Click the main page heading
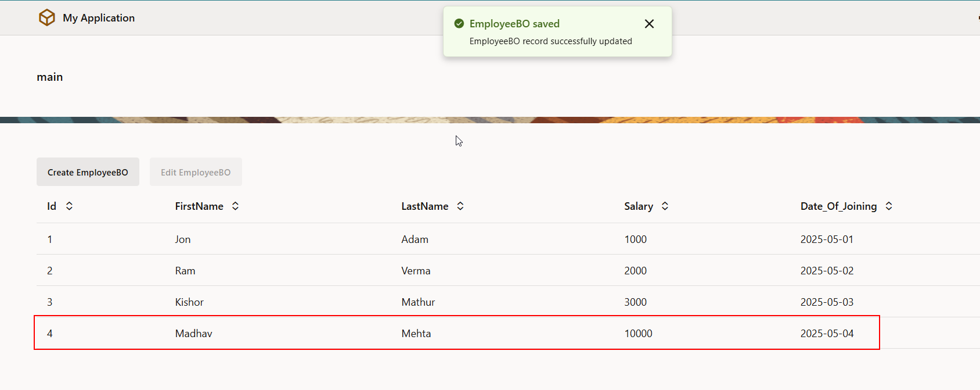The width and height of the screenshot is (980, 390). [x=50, y=77]
